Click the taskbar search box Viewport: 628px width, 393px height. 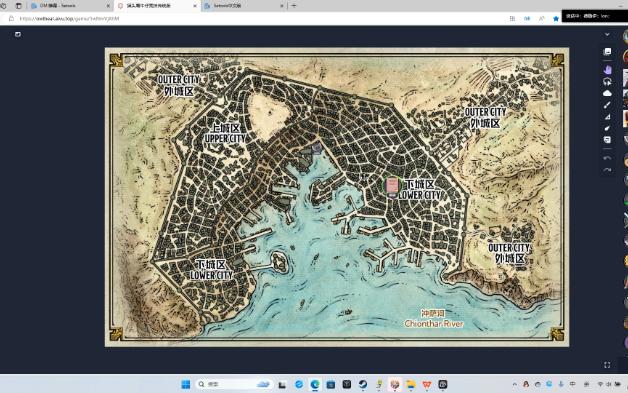234,384
